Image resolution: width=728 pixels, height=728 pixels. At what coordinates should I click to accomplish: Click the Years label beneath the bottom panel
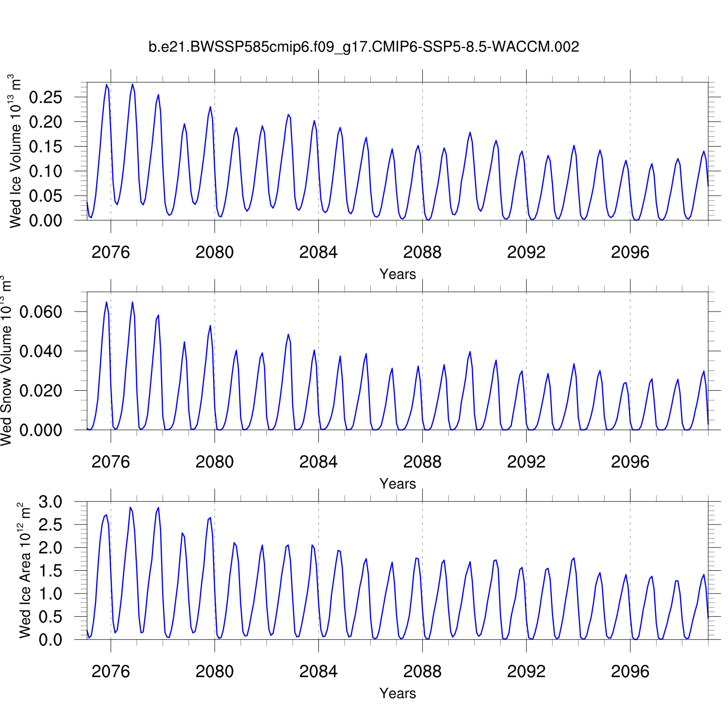(x=397, y=694)
